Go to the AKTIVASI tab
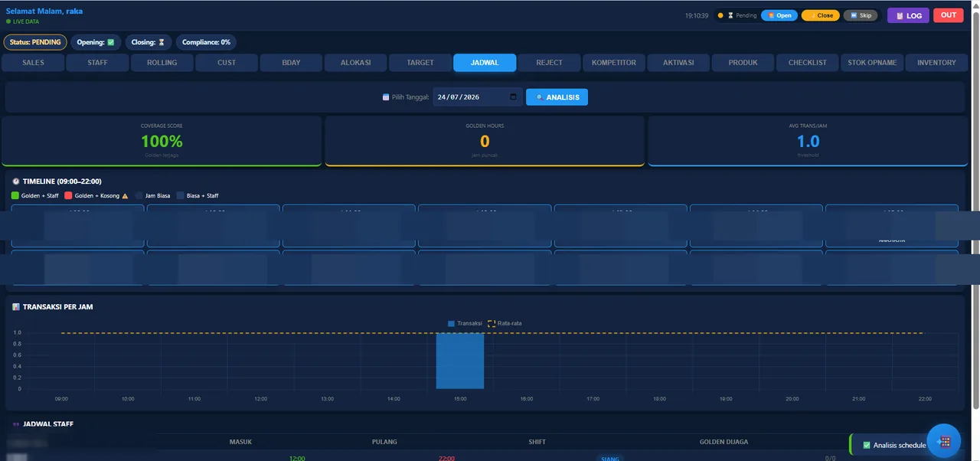Viewport: 980px width, 461px height. (678, 63)
